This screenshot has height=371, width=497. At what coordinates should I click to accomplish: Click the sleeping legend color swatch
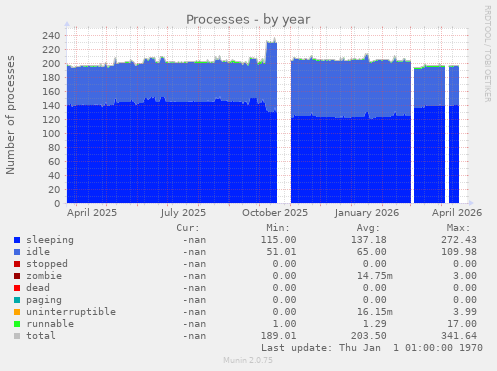[17, 240]
